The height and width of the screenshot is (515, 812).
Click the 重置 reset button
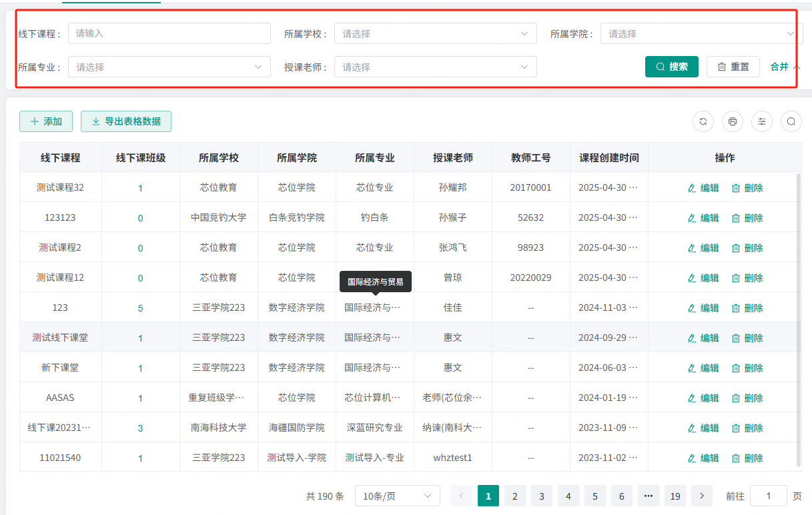(733, 67)
